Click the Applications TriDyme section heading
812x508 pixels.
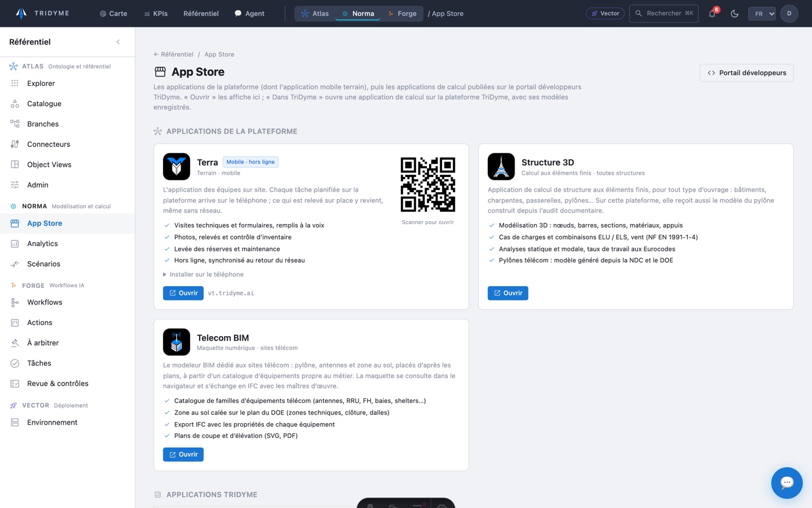(x=212, y=495)
